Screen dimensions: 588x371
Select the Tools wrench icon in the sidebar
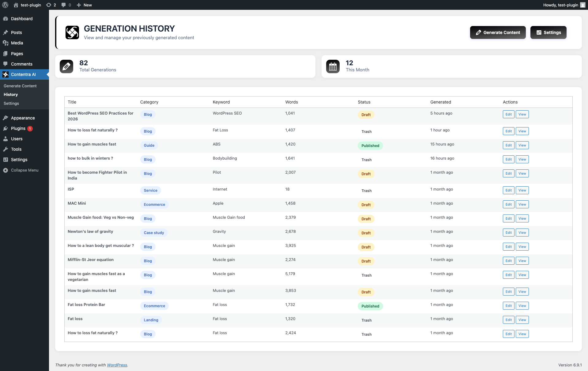click(6, 149)
